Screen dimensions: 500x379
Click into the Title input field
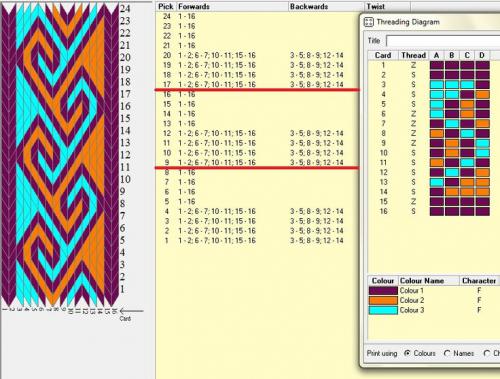pyautogui.click(x=443, y=41)
